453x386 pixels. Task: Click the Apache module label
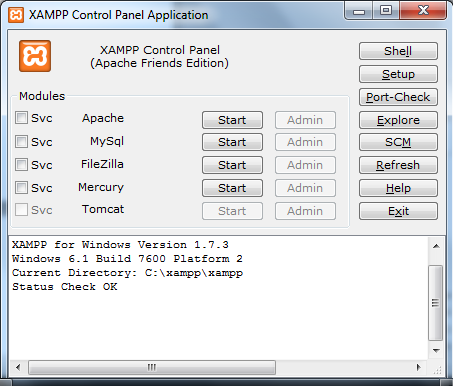click(103, 118)
